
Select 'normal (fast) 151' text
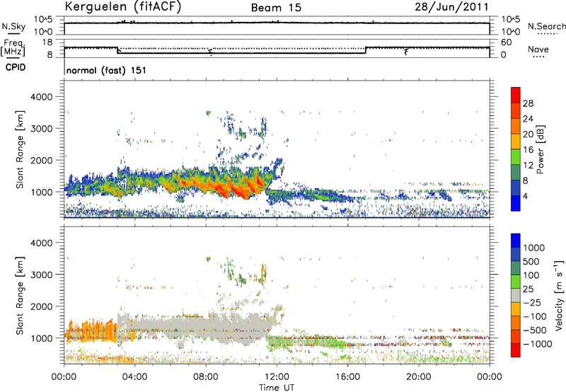(107, 70)
